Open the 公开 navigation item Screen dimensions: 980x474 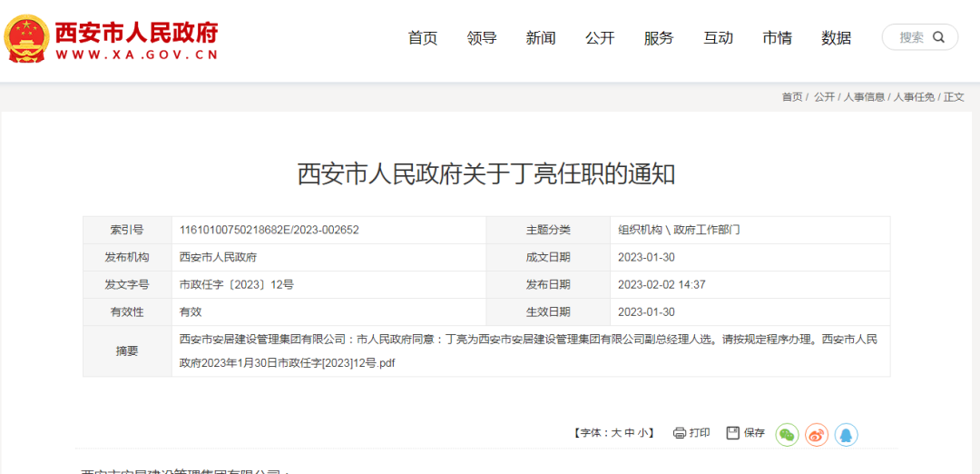[x=600, y=38]
